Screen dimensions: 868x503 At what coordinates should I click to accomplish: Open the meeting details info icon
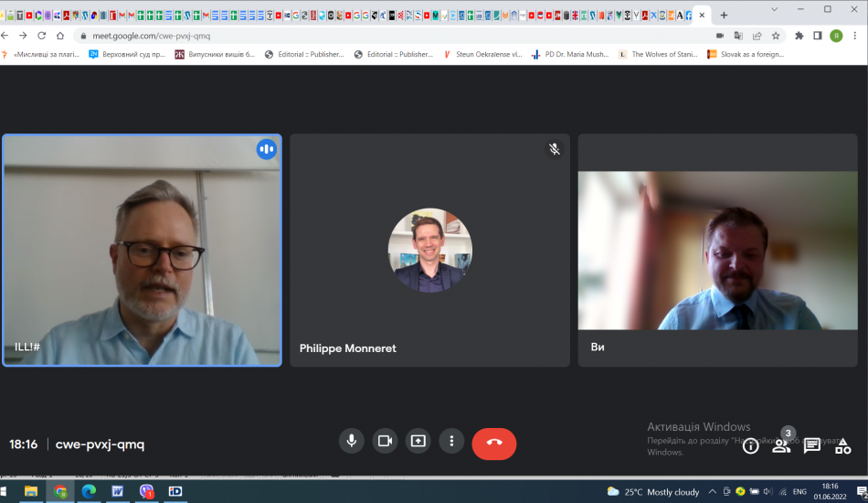coord(750,446)
